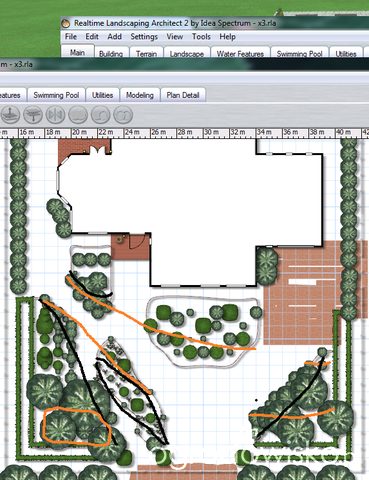
Task: Click the Union shapes icon
Action: pyautogui.click(x=78, y=115)
